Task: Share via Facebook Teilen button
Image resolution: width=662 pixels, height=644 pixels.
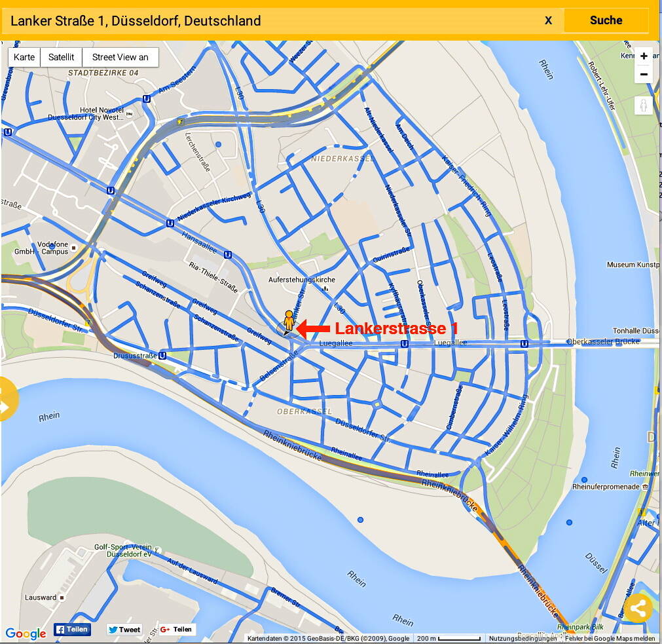Action: tap(72, 630)
